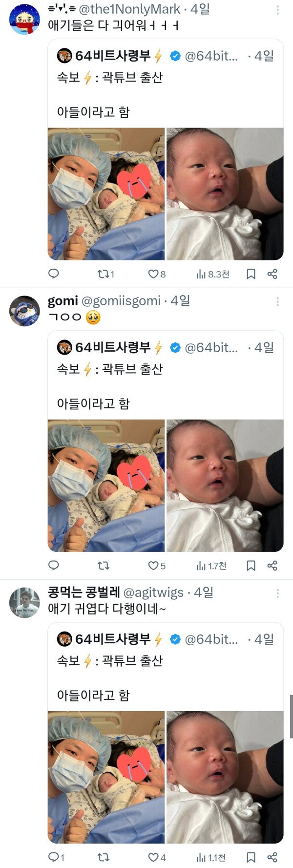The width and height of the screenshot is (293, 868).
Task: Bookmark 콩먹는 콩벌레's post
Action: click(251, 857)
